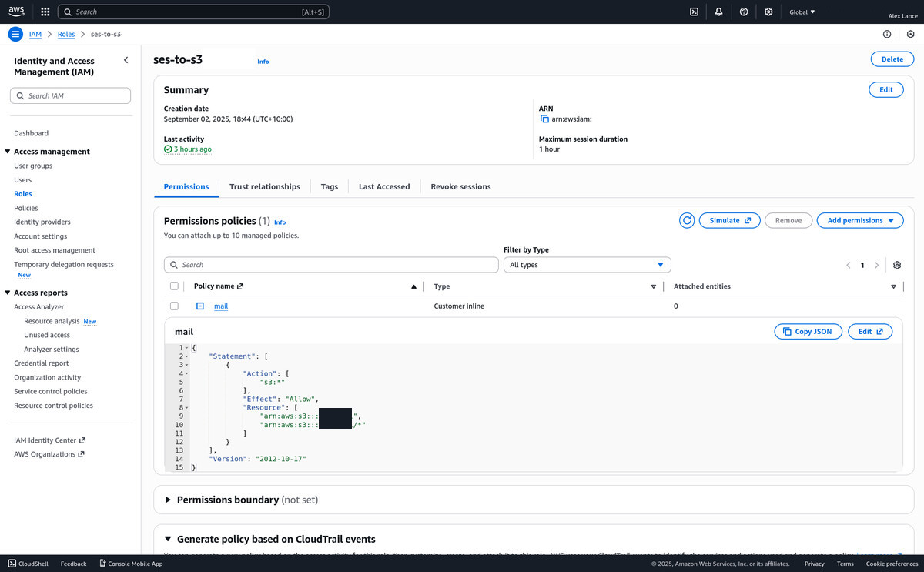Collapse the IAM navigation sidebar
The width and height of the screenshot is (924, 572).
point(126,60)
